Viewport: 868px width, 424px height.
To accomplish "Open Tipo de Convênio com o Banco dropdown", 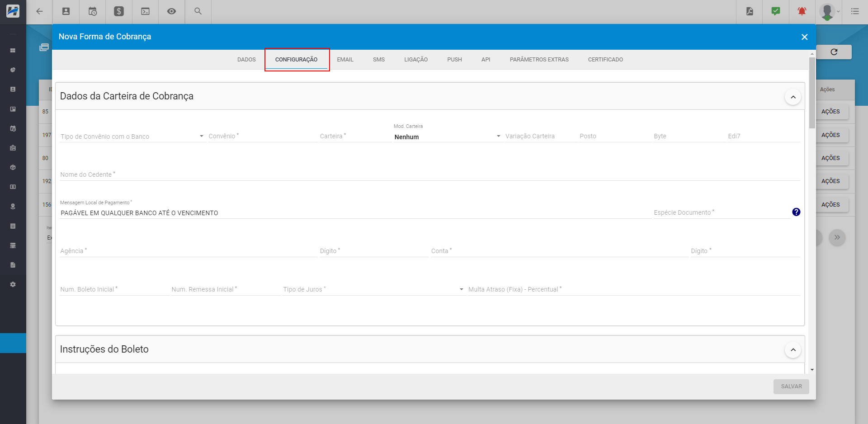I will pyautogui.click(x=132, y=137).
